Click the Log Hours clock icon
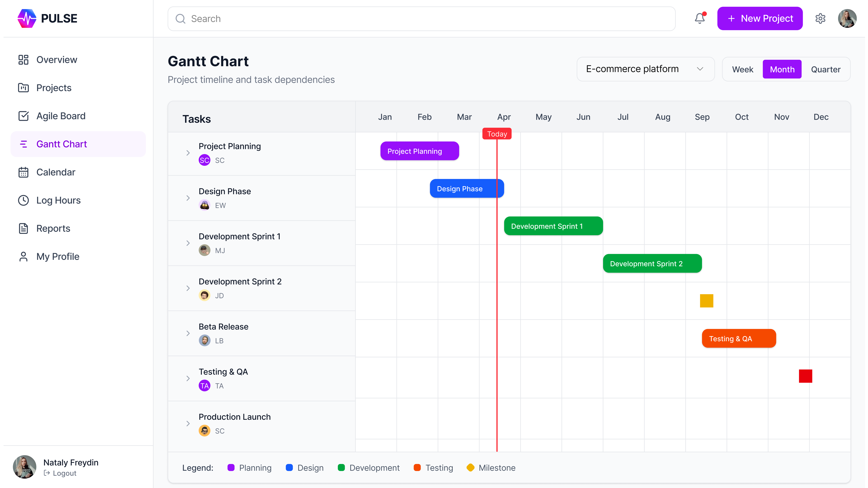This screenshot has height=488, width=868. point(23,200)
